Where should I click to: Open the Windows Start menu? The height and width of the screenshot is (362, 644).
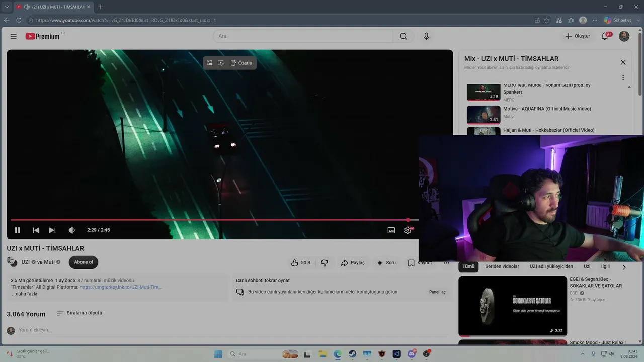(218, 354)
